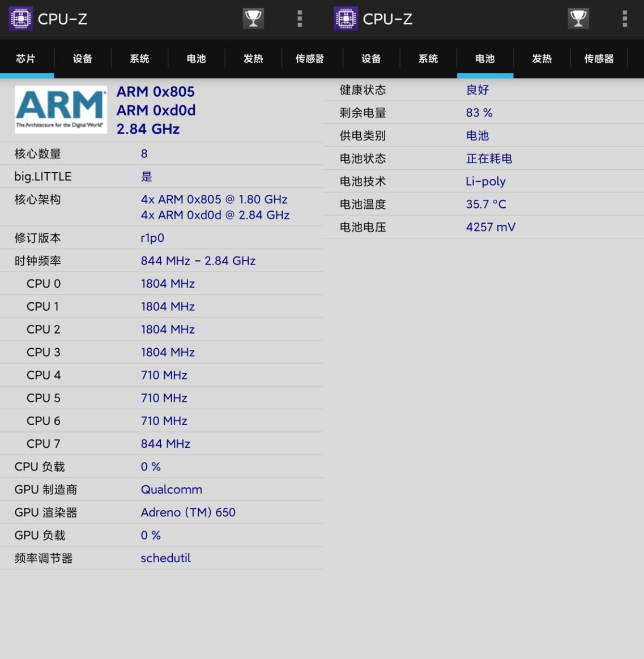Tap CPU-Z app logo in right window
The image size is (644, 659).
pyautogui.click(x=346, y=19)
